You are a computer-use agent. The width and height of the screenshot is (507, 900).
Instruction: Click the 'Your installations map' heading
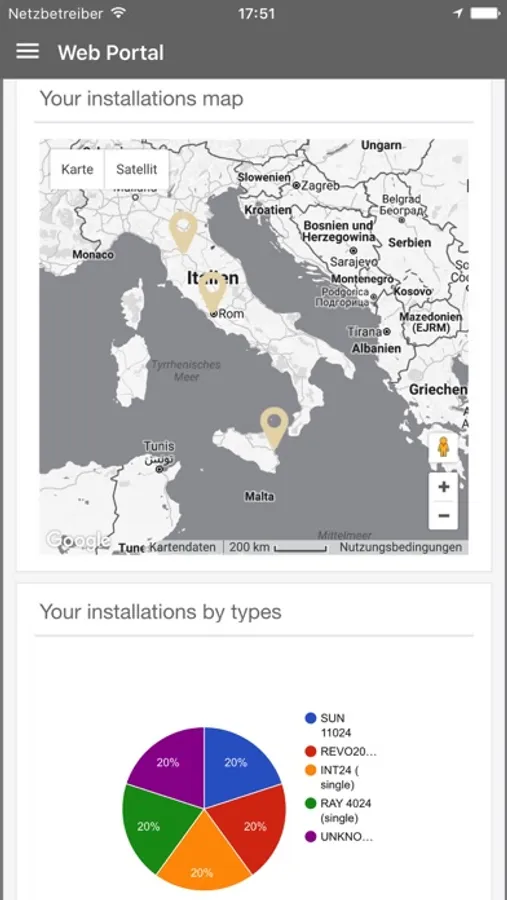141,99
